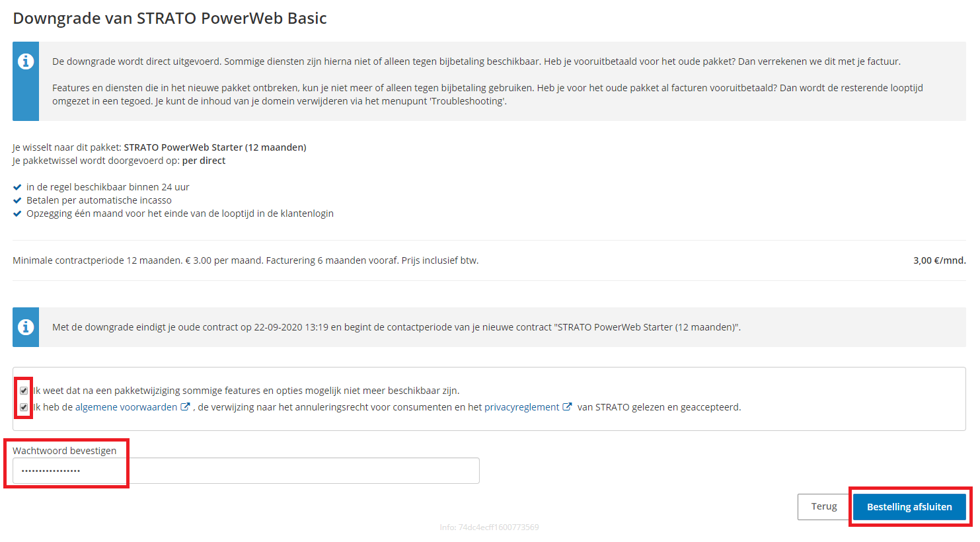This screenshot has width=980, height=542.
Task: Toggle the 'algemene voorwaarden' acceptance checkbox
Action: tap(24, 407)
